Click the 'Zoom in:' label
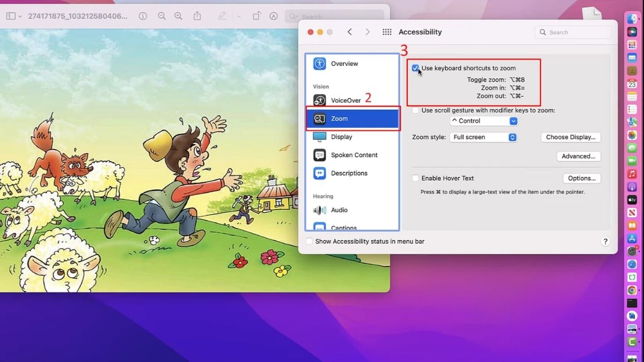 [493, 88]
